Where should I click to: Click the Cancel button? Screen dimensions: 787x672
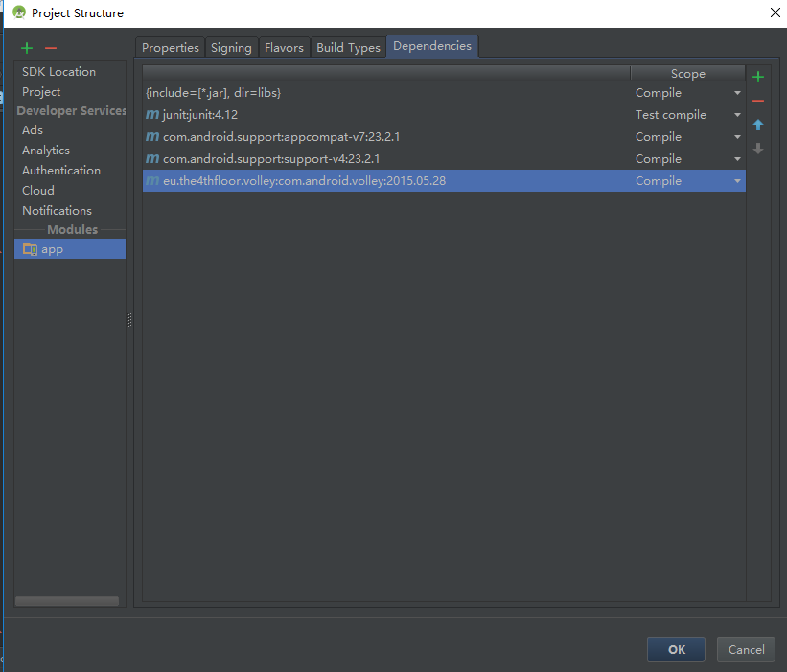[x=746, y=650]
